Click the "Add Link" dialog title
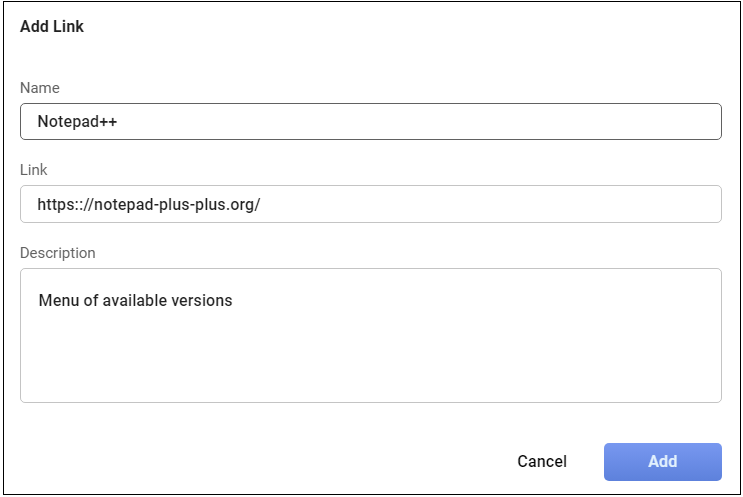The height and width of the screenshot is (497, 743). click(x=52, y=27)
